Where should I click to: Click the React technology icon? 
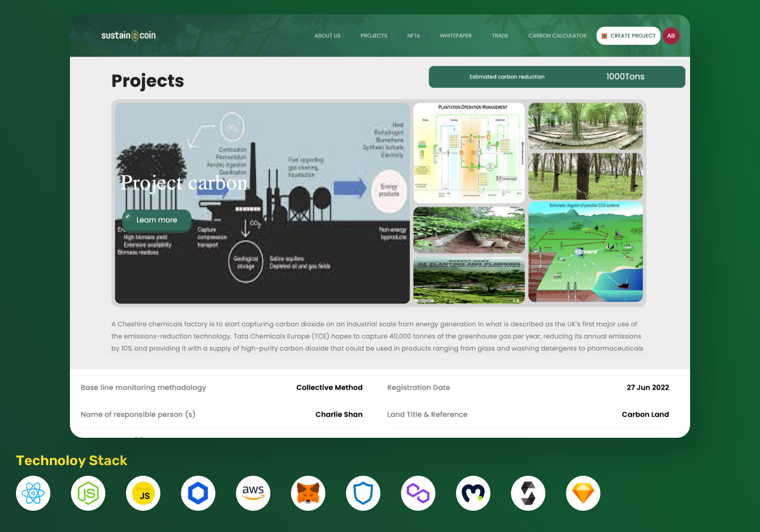33,493
